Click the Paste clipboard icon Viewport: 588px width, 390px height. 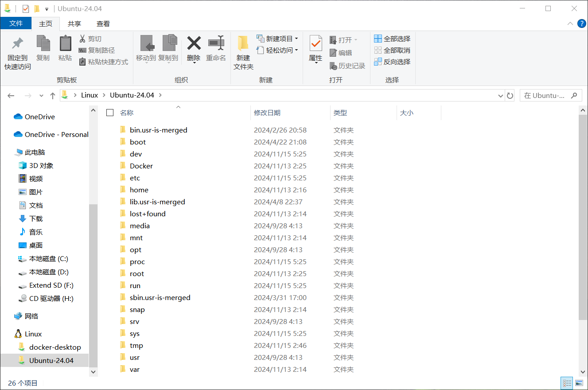tap(65, 44)
